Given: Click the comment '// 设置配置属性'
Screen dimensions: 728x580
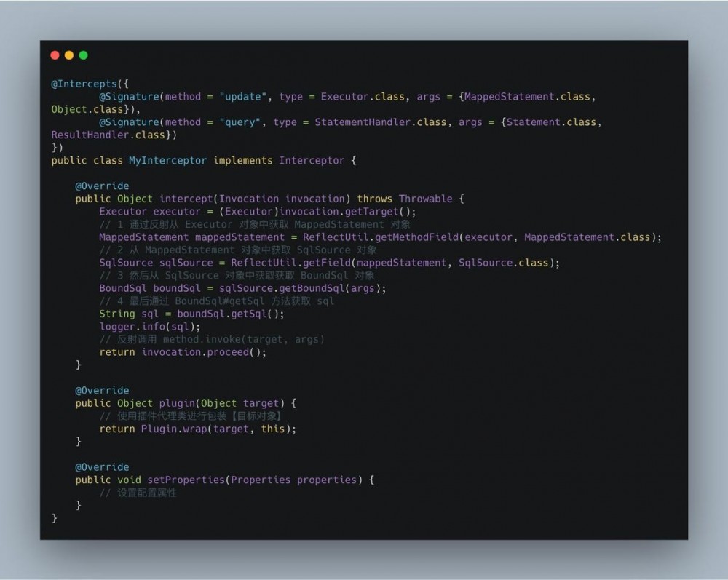Looking at the screenshot, I should pos(138,493).
